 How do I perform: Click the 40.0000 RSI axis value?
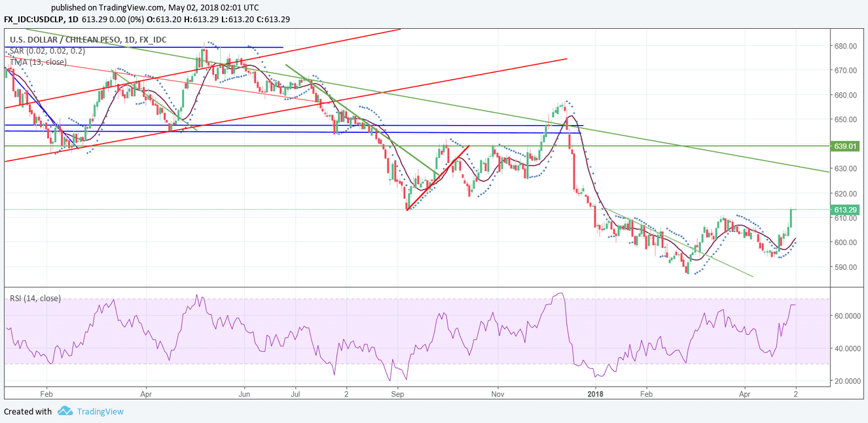[848, 348]
